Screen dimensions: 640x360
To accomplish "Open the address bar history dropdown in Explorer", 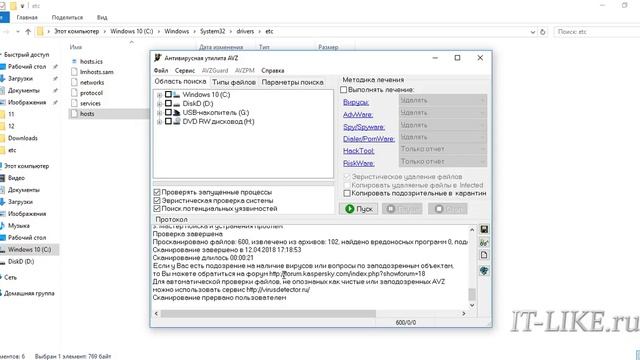I will (533, 32).
